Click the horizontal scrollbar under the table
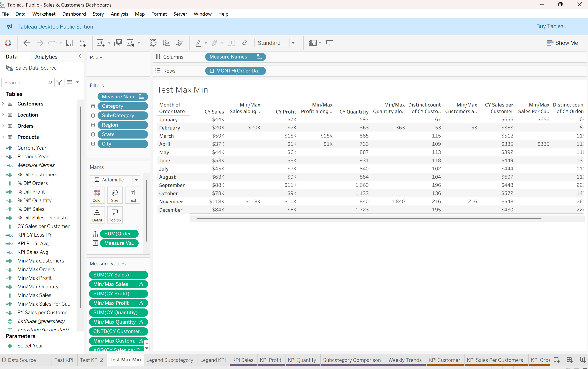 pos(369,219)
